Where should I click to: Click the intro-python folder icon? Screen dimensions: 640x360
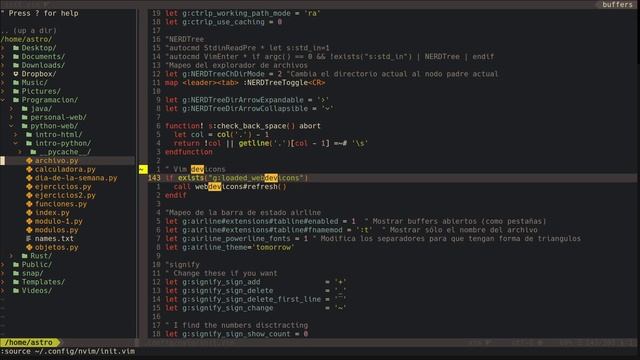29,143
